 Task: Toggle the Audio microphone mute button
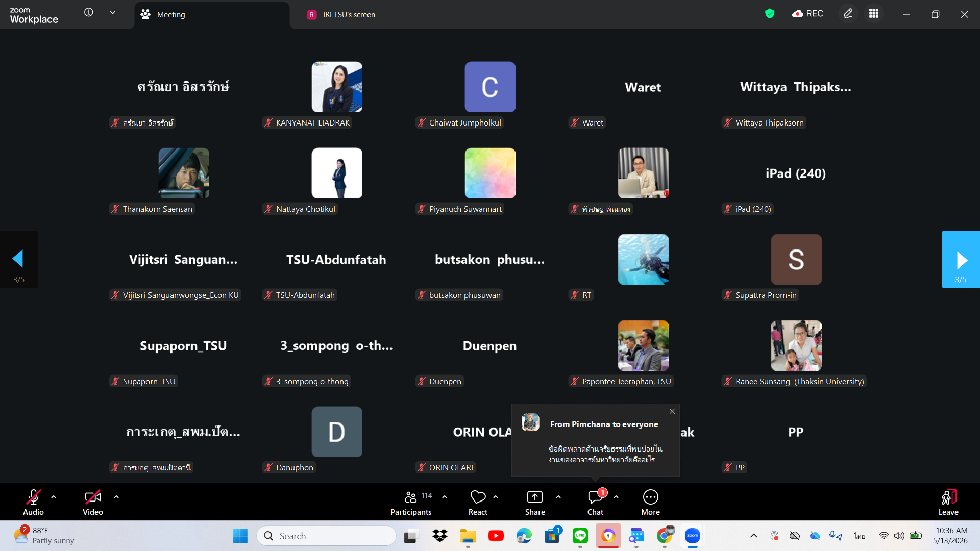pos(33,503)
